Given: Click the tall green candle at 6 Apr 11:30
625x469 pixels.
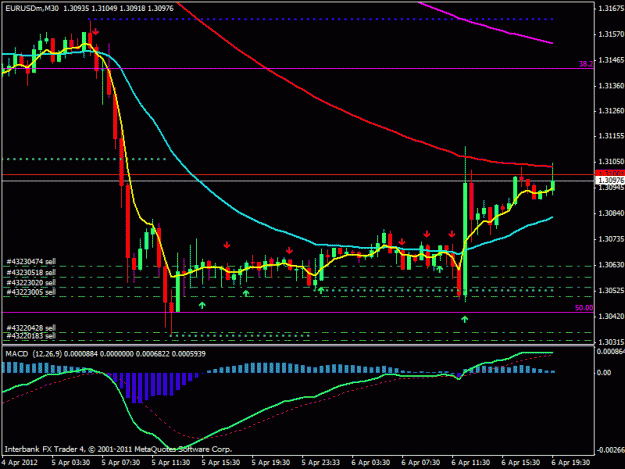Looking at the screenshot, I should pyautogui.click(x=465, y=239).
